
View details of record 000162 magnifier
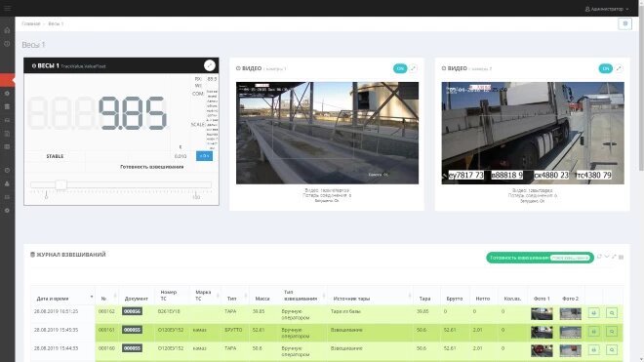(612, 313)
